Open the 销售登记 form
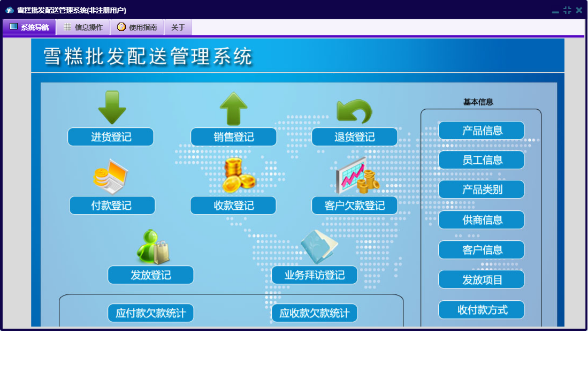This screenshot has width=588, height=387. pos(234,137)
